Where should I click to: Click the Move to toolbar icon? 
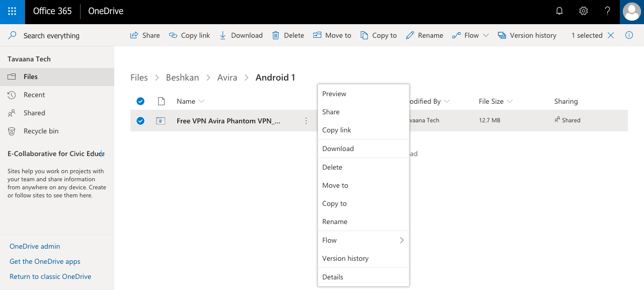(x=317, y=35)
